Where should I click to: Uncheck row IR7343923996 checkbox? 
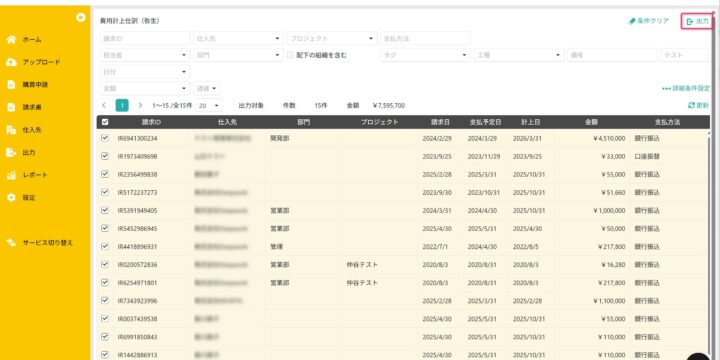click(105, 300)
